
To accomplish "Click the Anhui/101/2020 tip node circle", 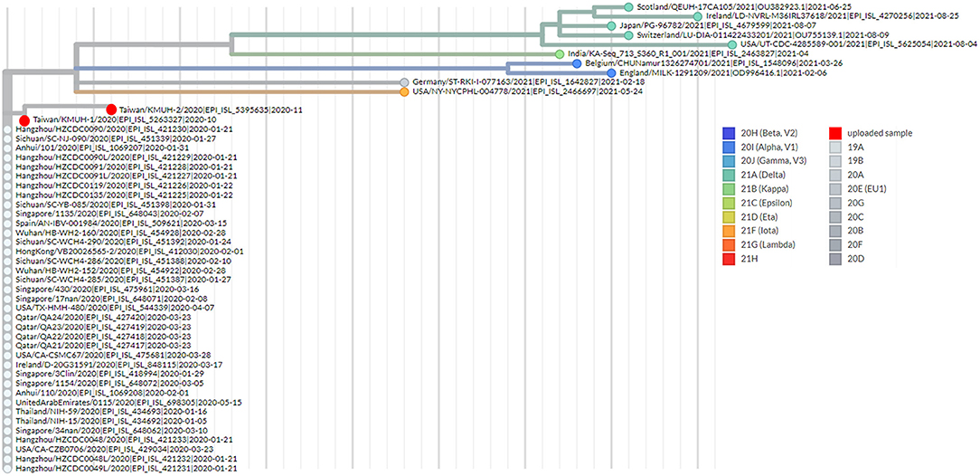I will [x=6, y=148].
